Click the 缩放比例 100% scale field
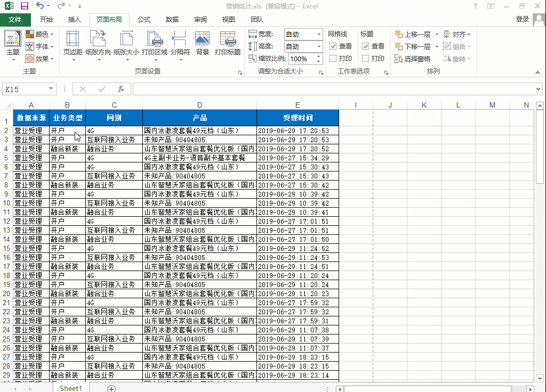The image size is (546, 392). [x=302, y=59]
